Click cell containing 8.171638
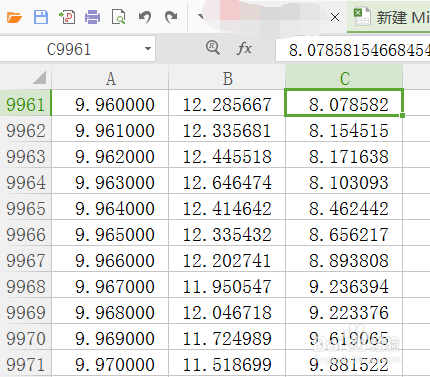430x377 pixels. click(x=344, y=156)
